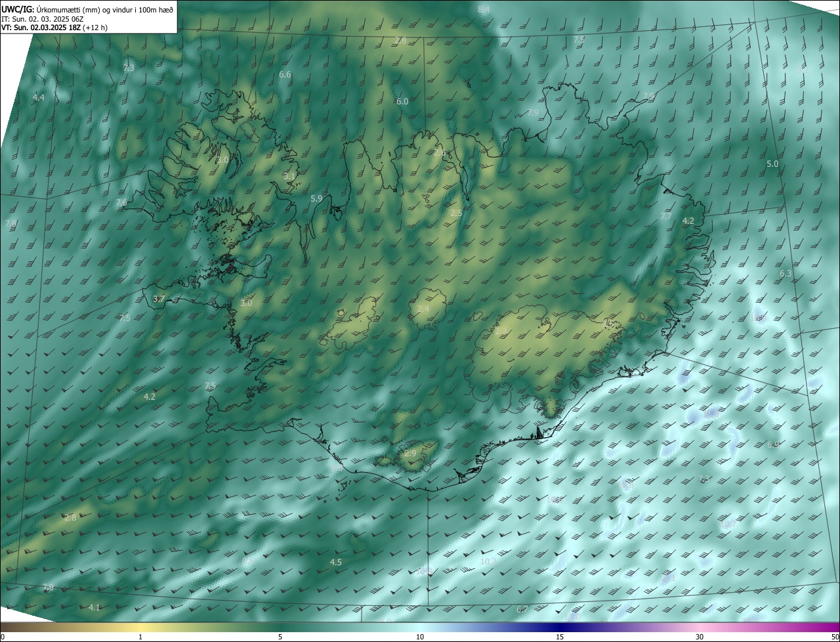
Task: Click the map value '7.8'
Action: pos(10,224)
